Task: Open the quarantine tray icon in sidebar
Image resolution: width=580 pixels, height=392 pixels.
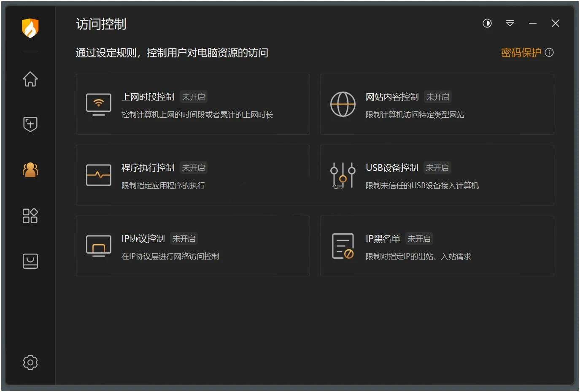Action: coord(30,261)
